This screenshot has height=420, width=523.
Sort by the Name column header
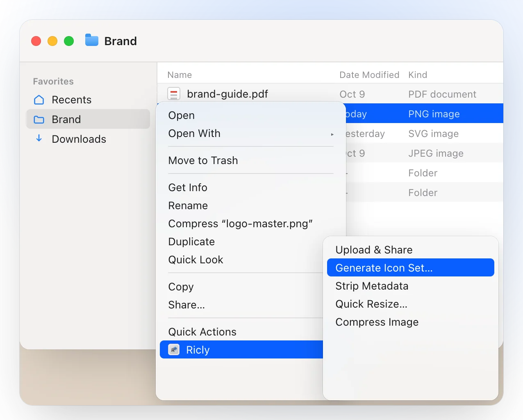coord(180,75)
